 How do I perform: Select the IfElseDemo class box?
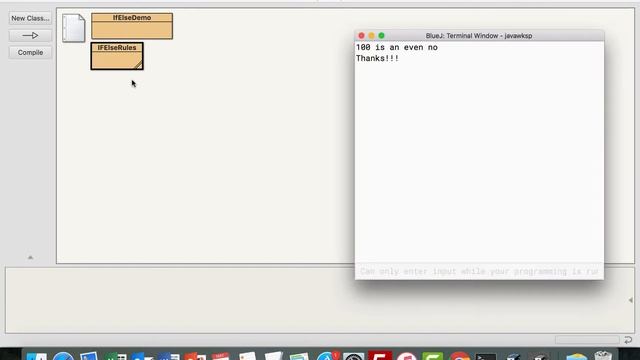tap(132, 26)
